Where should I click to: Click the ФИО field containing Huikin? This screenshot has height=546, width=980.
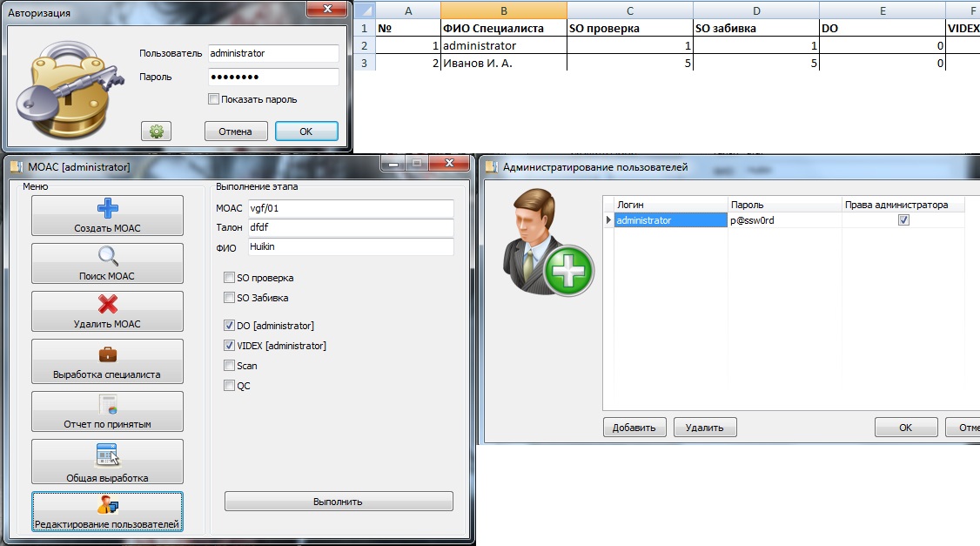coord(351,247)
